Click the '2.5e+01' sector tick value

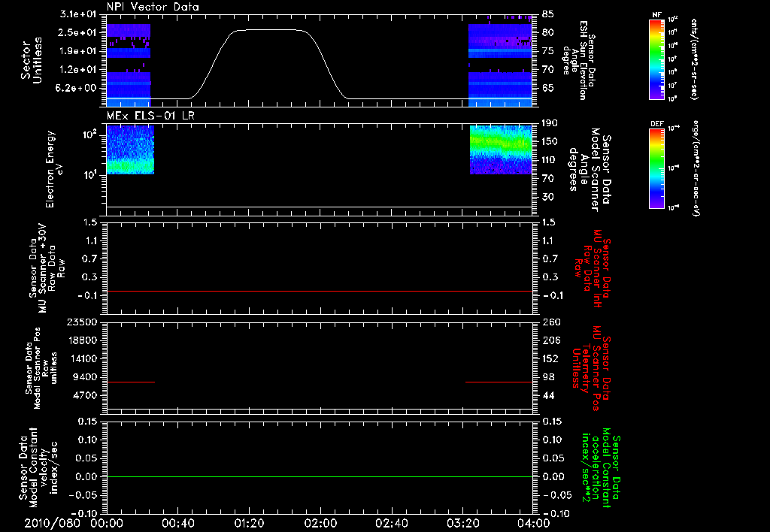(x=77, y=33)
